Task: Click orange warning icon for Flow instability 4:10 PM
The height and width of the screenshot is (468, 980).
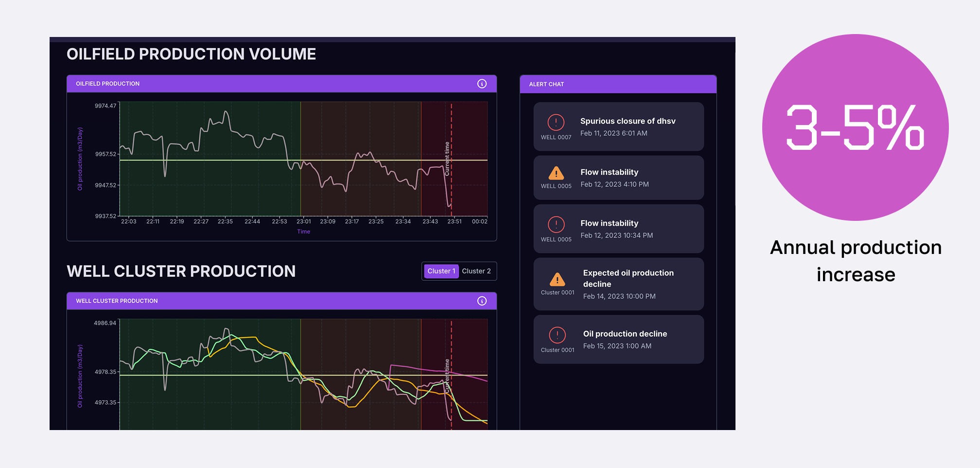Action: pyautogui.click(x=556, y=173)
